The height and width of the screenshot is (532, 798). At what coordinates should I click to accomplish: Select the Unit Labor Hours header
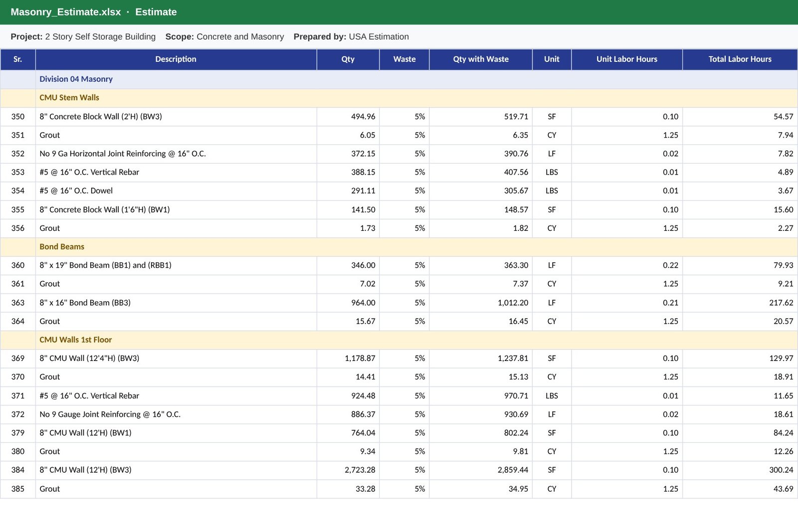coord(627,59)
